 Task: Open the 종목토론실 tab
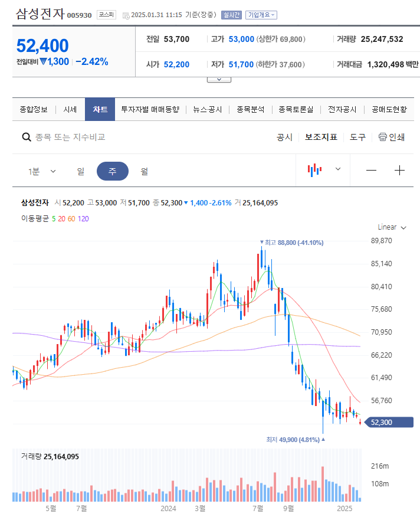[296, 109]
